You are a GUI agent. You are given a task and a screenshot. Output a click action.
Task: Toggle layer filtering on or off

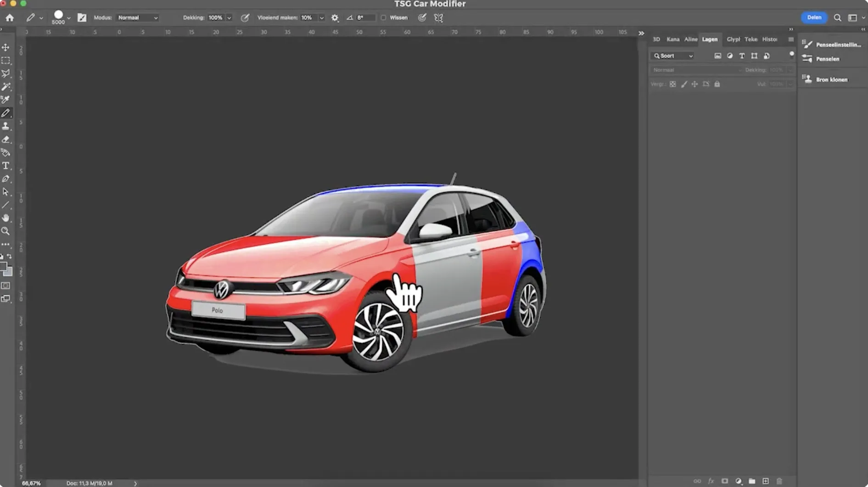tap(791, 54)
